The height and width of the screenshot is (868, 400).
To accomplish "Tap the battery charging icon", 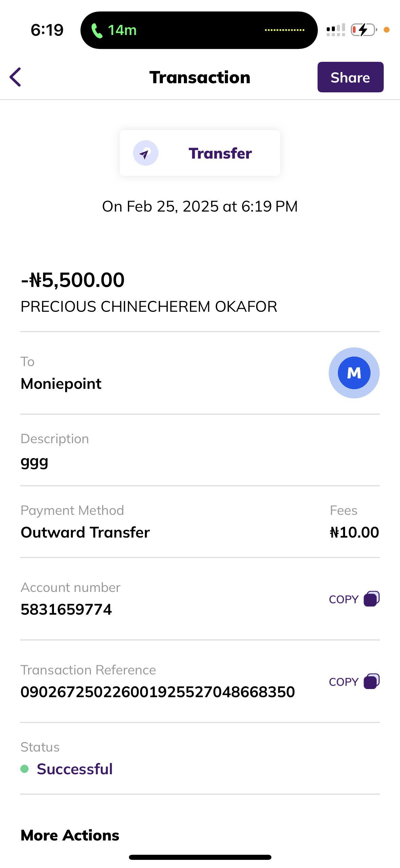I will point(364,30).
